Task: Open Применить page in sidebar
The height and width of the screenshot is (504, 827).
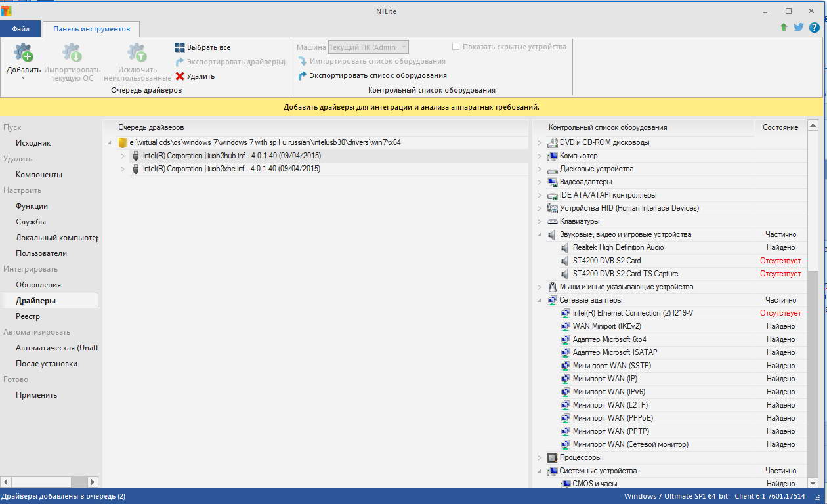Action: 37,395
